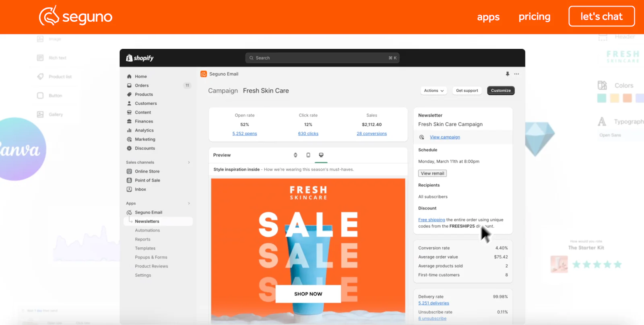644x325 pixels.
Task: Click the search magnifier icon
Action: click(x=252, y=58)
